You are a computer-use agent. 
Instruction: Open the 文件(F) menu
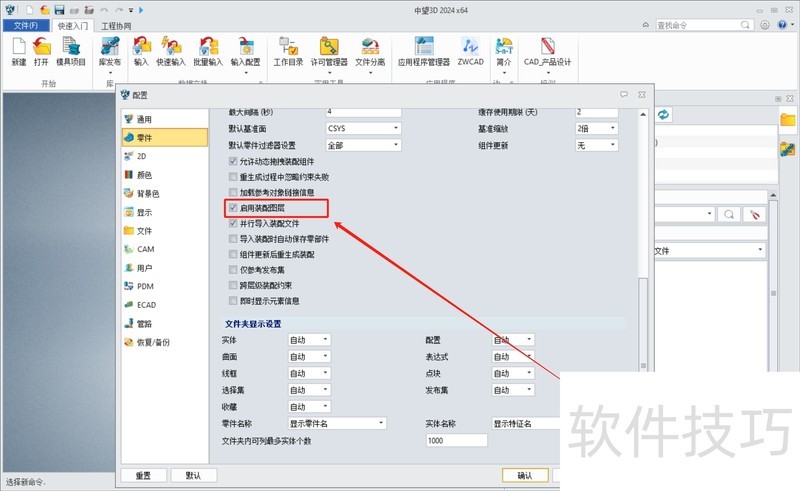26,26
